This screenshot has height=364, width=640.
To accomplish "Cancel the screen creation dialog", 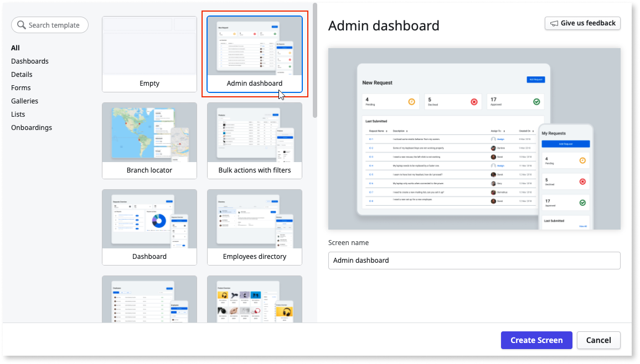I will click(598, 340).
